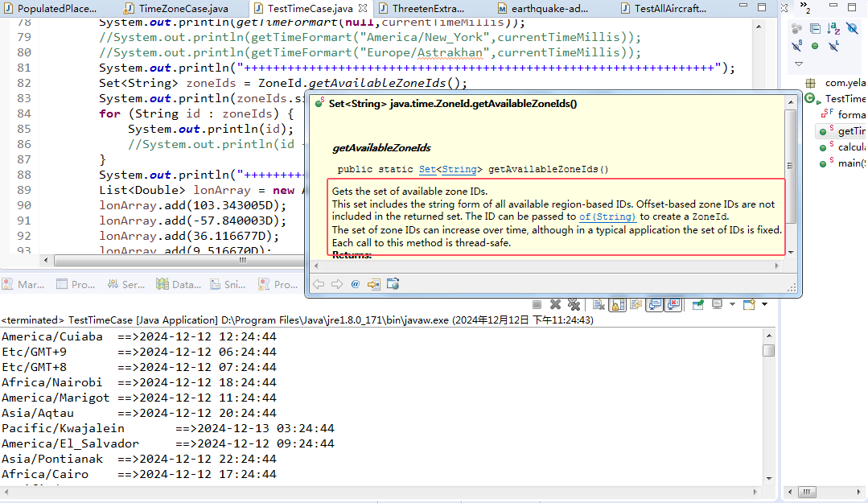The height and width of the screenshot is (503, 868).
Task: Switch to PopulatedPlace editor tab
Action: point(50,8)
